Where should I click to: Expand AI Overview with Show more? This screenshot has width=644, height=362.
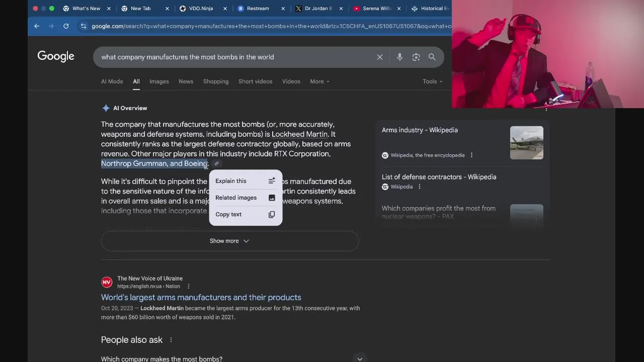(230, 241)
